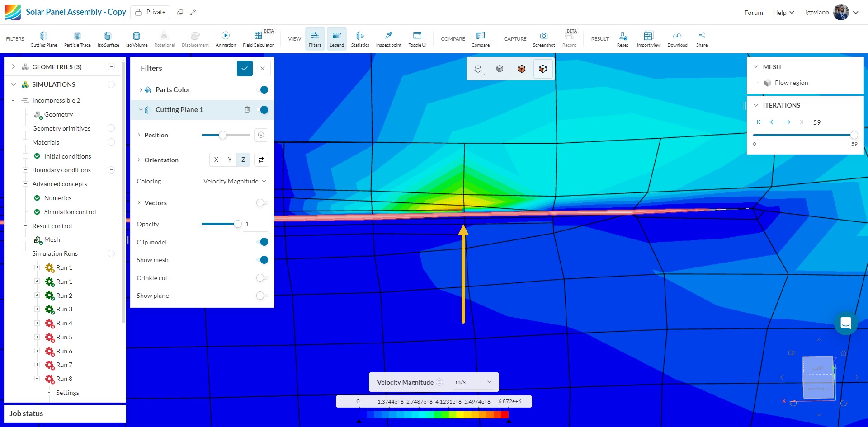Delete Cutting Plane 1 with trash icon
868x427 pixels.
tap(247, 110)
